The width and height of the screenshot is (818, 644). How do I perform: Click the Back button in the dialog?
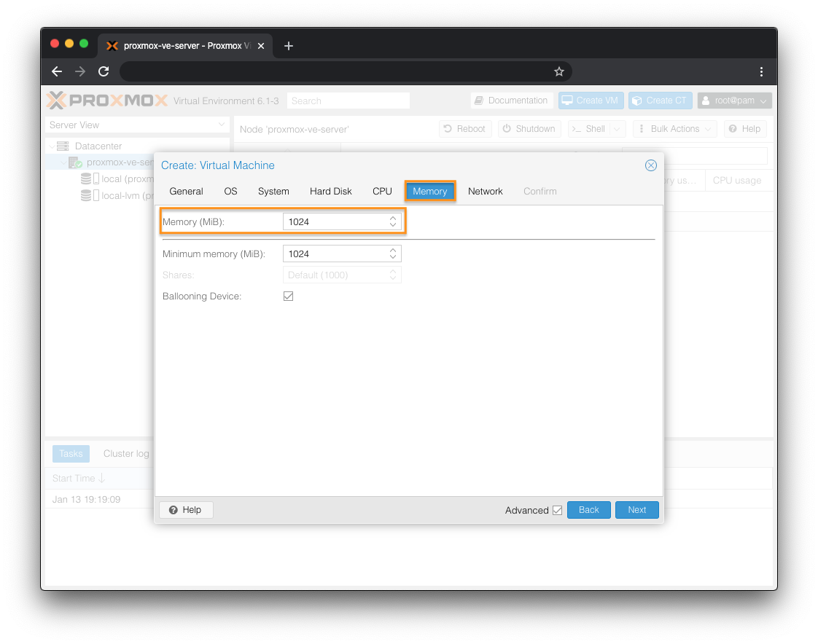click(x=589, y=510)
